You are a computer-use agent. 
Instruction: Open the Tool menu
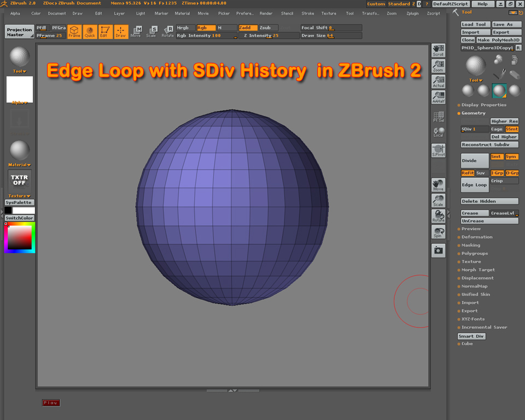coord(349,14)
